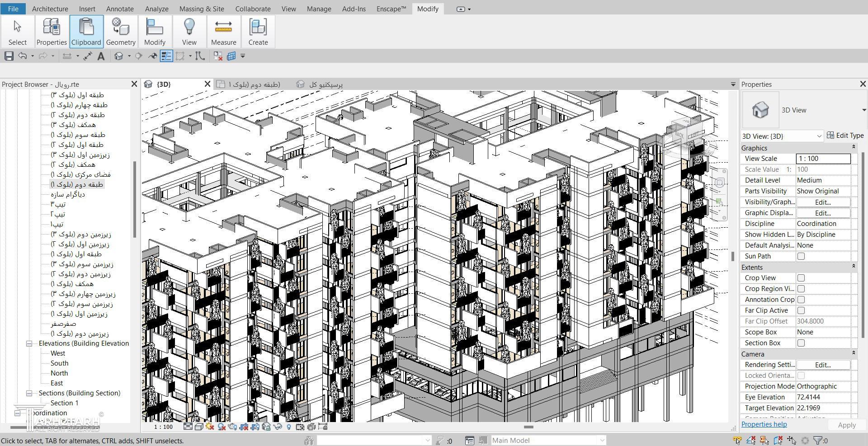This screenshot has height=446, width=868.
Task: Click the Undo arrow icon
Action: pyautogui.click(x=22, y=56)
